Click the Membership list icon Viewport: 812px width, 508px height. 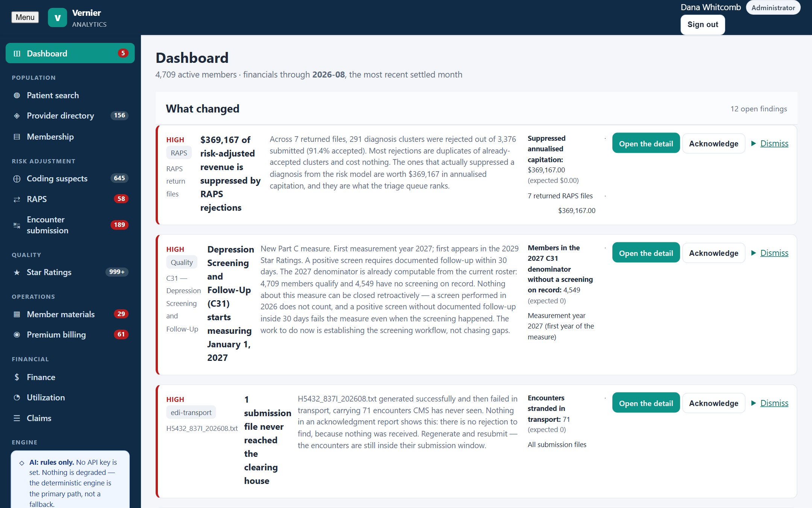tap(17, 137)
